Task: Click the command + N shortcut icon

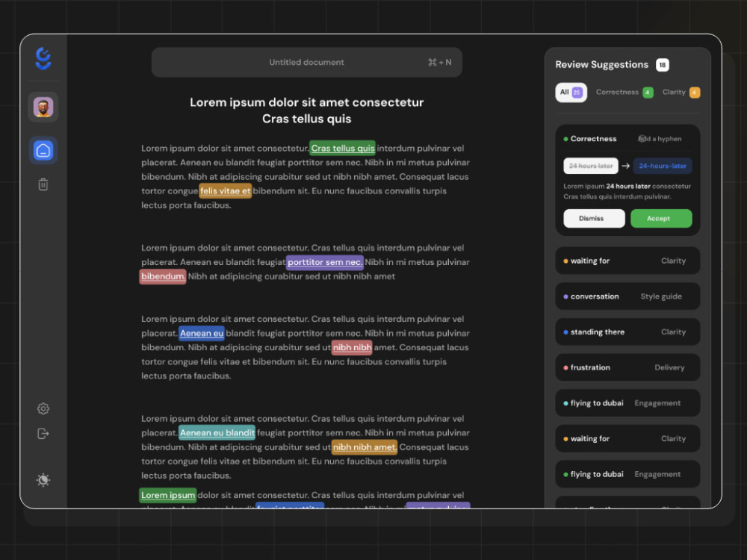Action: [439, 63]
